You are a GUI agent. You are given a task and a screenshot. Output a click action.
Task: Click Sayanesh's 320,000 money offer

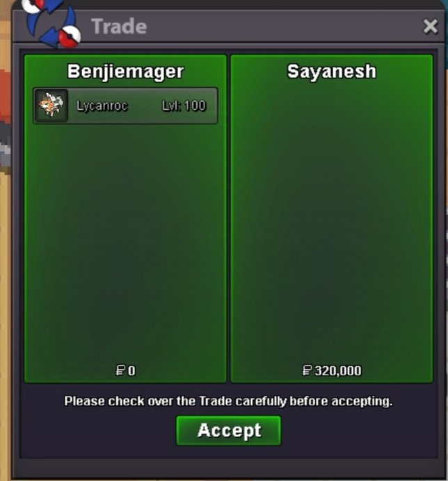point(332,370)
